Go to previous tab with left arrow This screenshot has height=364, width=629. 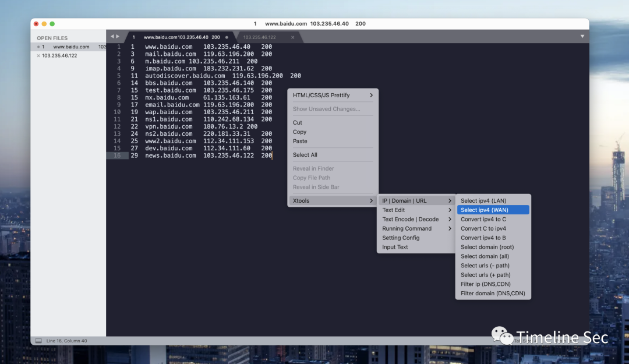112,37
